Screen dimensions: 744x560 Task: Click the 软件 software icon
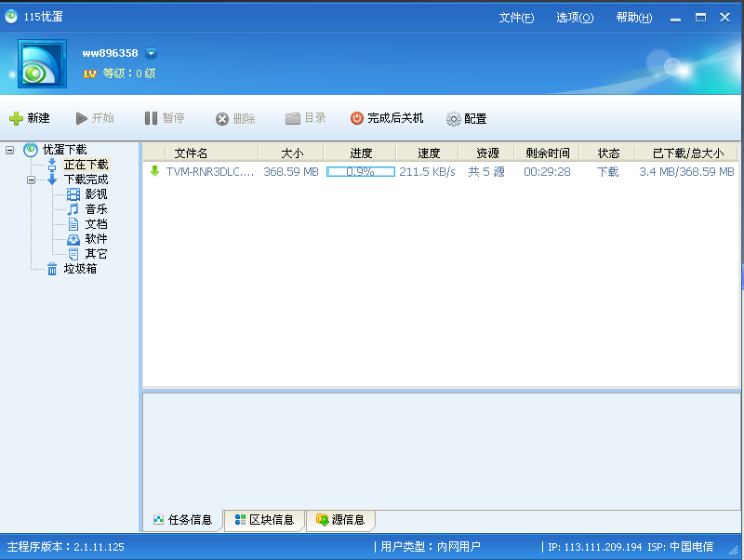pos(73,239)
